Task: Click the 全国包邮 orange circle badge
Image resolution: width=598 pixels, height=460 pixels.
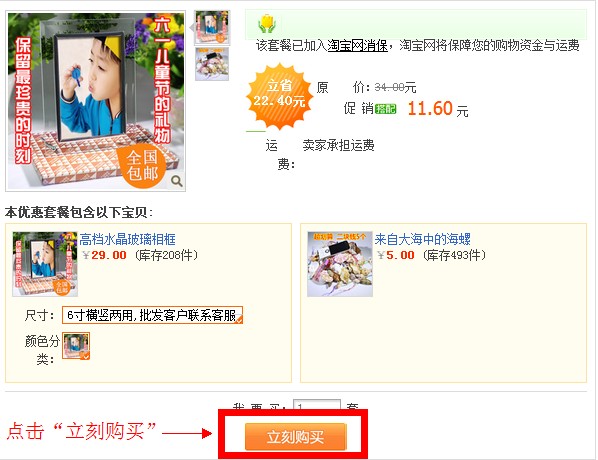Action: [x=141, y=165]
